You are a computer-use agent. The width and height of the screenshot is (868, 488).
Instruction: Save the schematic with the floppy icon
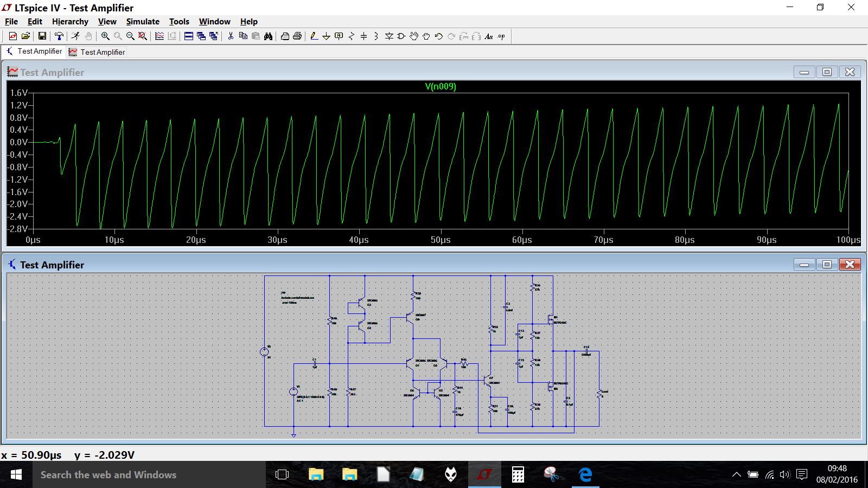[x=42, y=36]
